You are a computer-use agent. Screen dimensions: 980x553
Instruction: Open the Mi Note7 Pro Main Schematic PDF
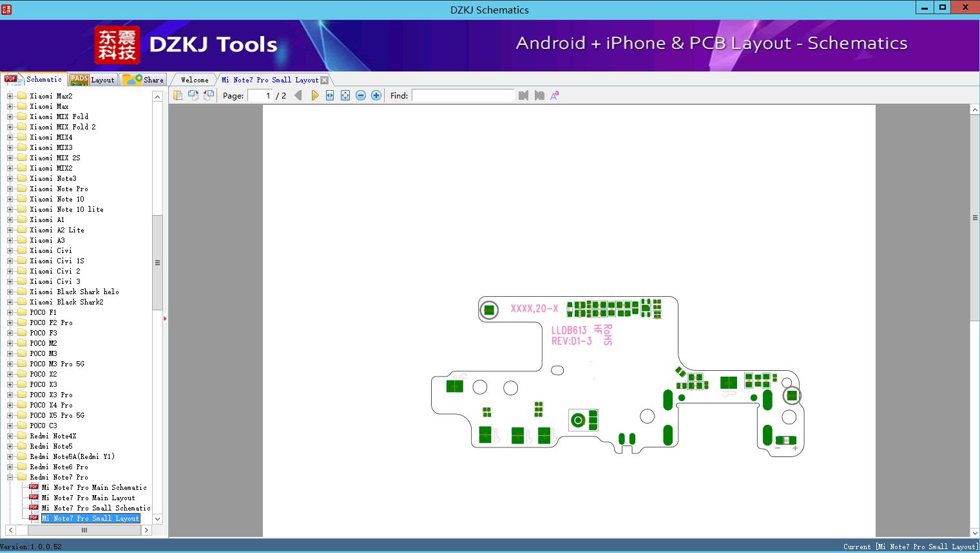pos(94,487)
